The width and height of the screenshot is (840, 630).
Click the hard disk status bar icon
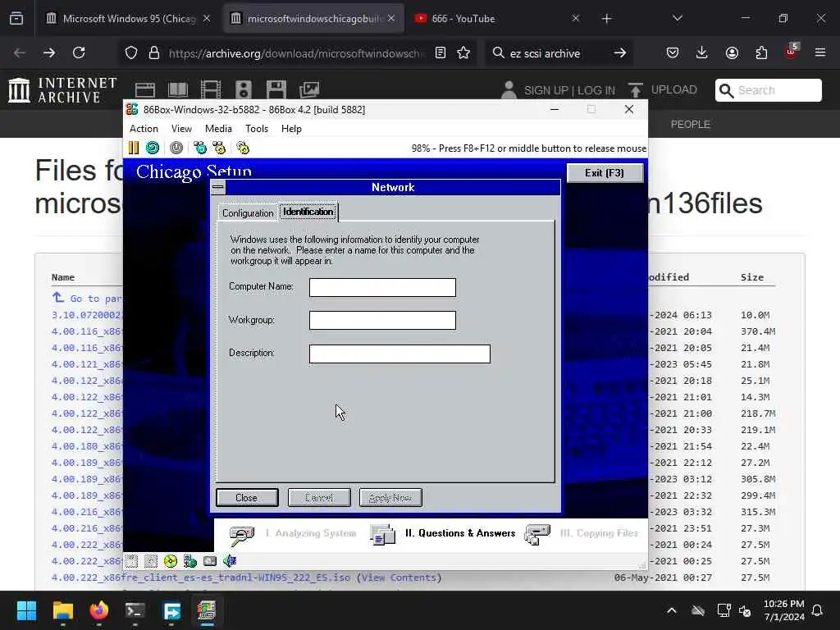[210, 561]
